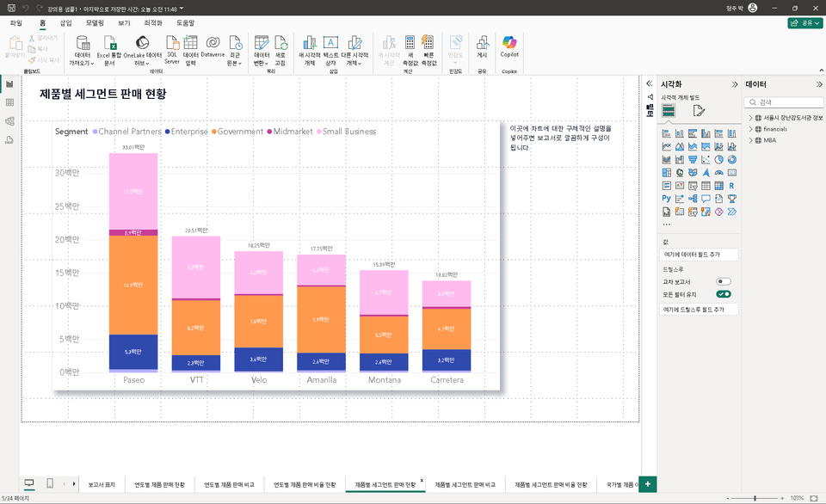Add a 새 시각적 개체 (new visual)

[309, 51]
